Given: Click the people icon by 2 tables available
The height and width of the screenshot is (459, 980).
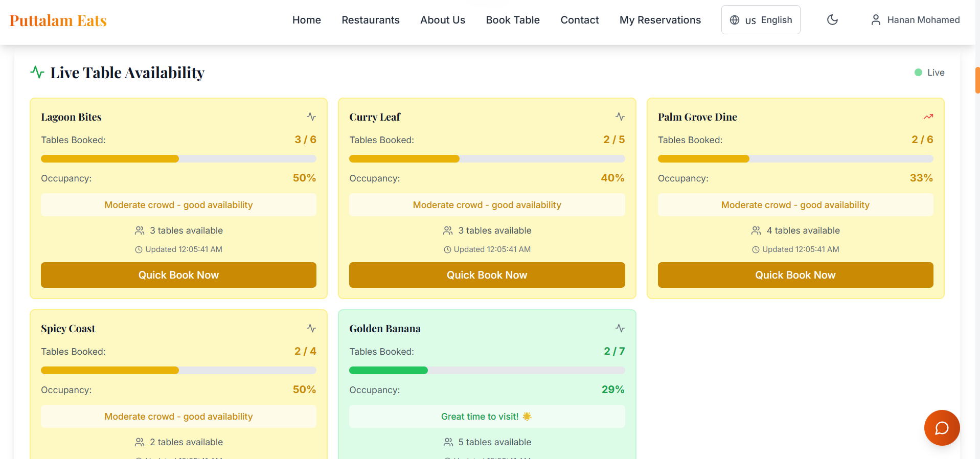Looking at the screenshot, I should (x=140, y=442).
